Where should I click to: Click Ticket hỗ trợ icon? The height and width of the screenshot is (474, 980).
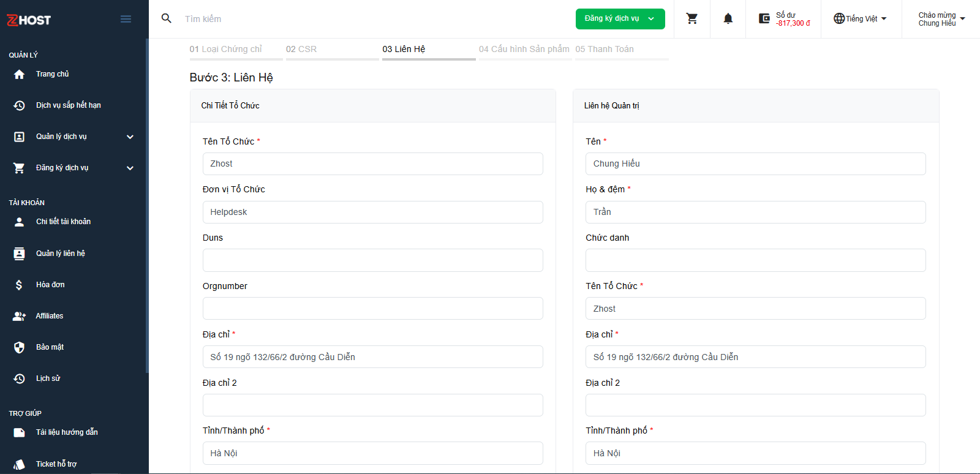pyautogui.click(x=19, y=464)
